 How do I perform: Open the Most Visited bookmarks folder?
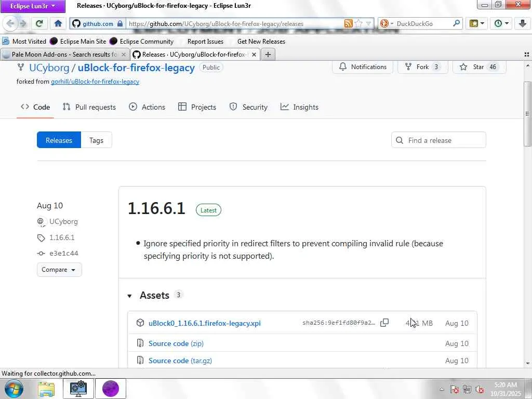coord(24,42)
